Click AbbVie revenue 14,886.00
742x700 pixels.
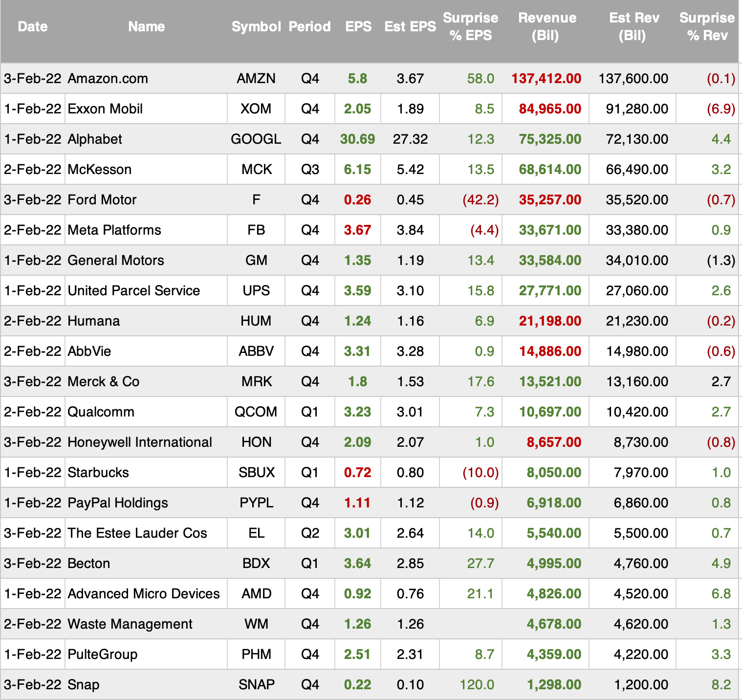[x=550, y=351]
